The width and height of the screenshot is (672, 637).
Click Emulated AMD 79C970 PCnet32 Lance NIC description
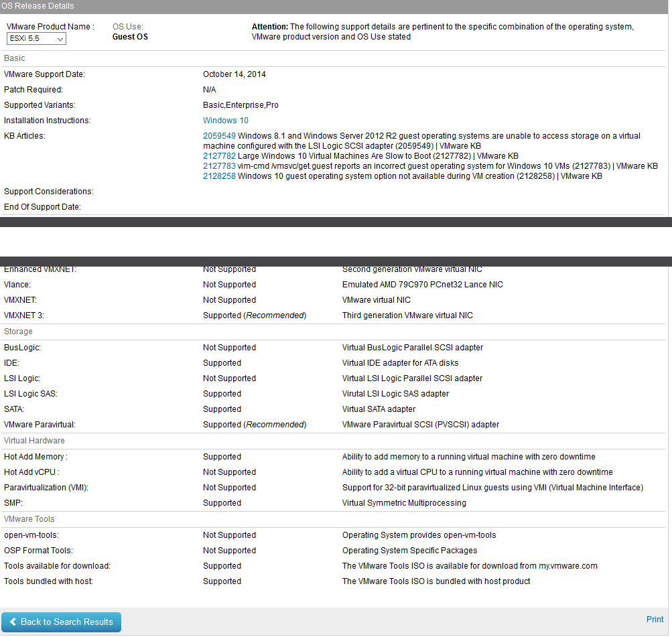pos(423,285)
